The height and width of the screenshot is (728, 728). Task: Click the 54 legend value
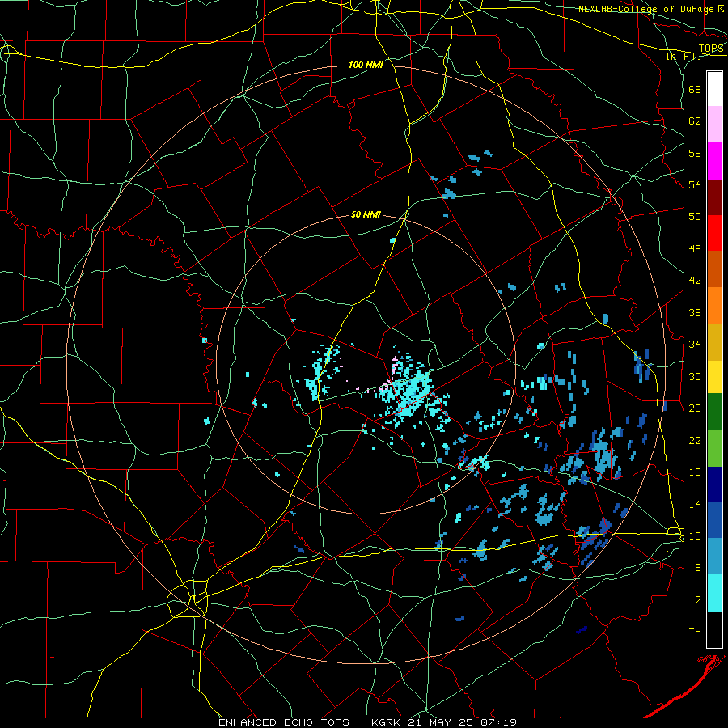[x=695, y=184]
